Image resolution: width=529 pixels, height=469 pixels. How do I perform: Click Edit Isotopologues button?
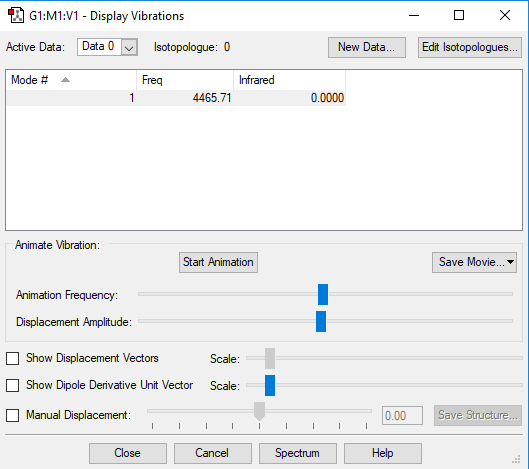[470, 47]
